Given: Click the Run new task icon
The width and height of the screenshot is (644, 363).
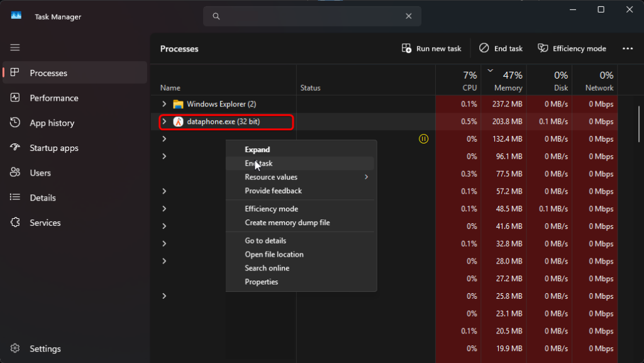Looking at the screenshot, I should pyautogui.click(x=406, y=48).
